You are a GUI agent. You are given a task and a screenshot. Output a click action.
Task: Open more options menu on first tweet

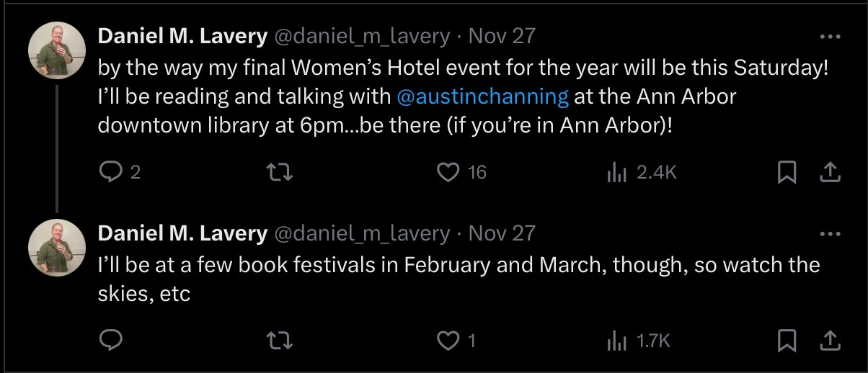click(831, 36)
